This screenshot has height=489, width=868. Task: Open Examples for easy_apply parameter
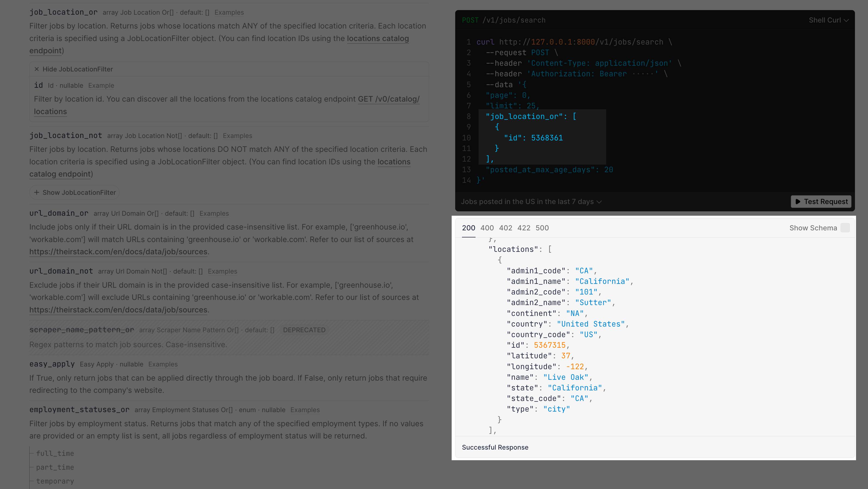click(x=163, y=364)
